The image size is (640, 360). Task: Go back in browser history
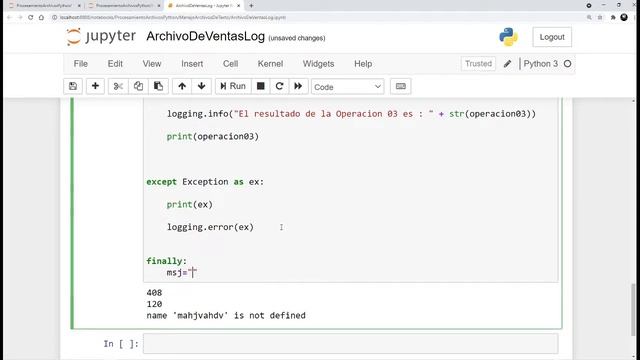click(x=9, y=18)
